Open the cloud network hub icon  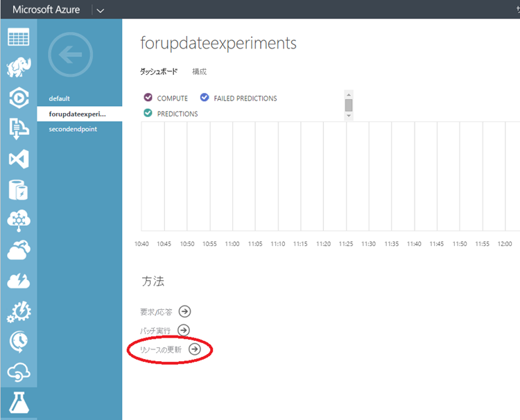19,220
